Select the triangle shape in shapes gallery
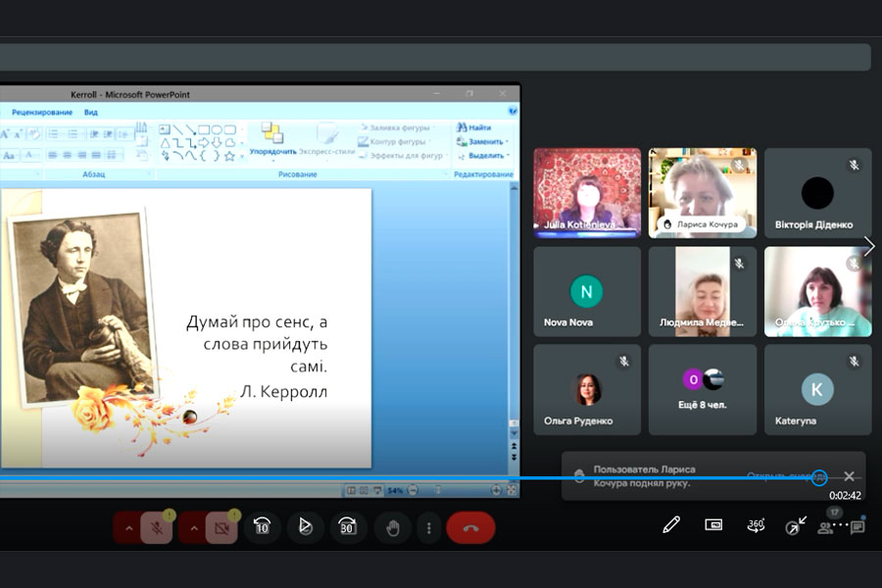 [165, 143]
